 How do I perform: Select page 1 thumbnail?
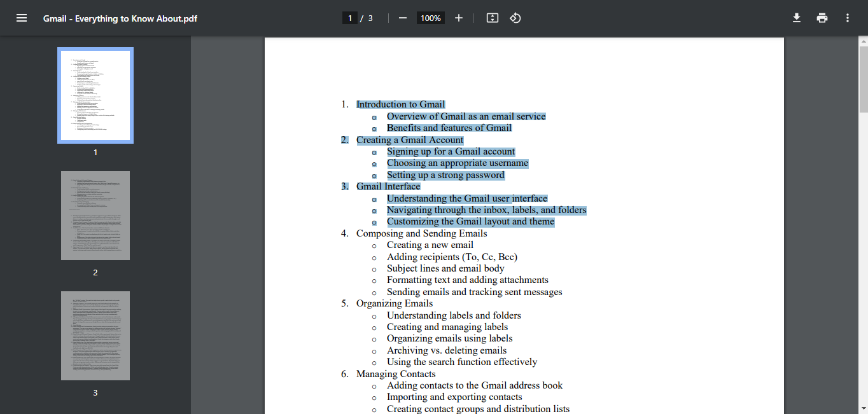coord(95,95)
